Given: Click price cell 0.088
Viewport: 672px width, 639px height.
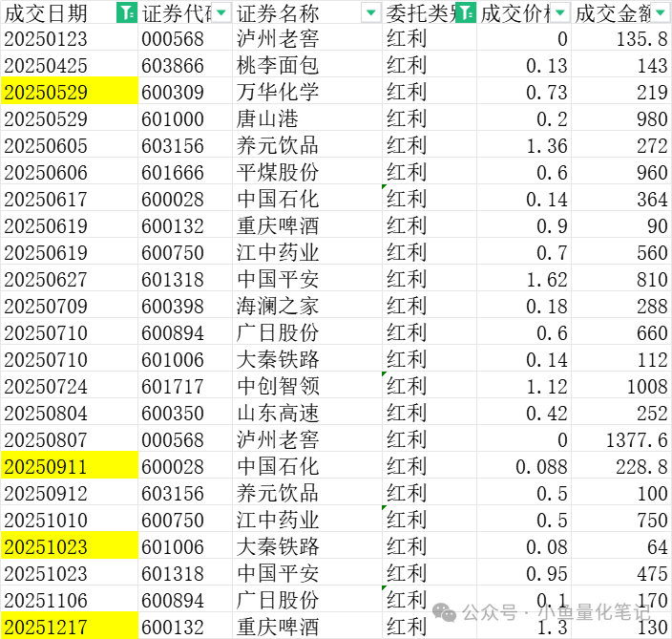Looking at the screenshot, I should tap(524, 465).
